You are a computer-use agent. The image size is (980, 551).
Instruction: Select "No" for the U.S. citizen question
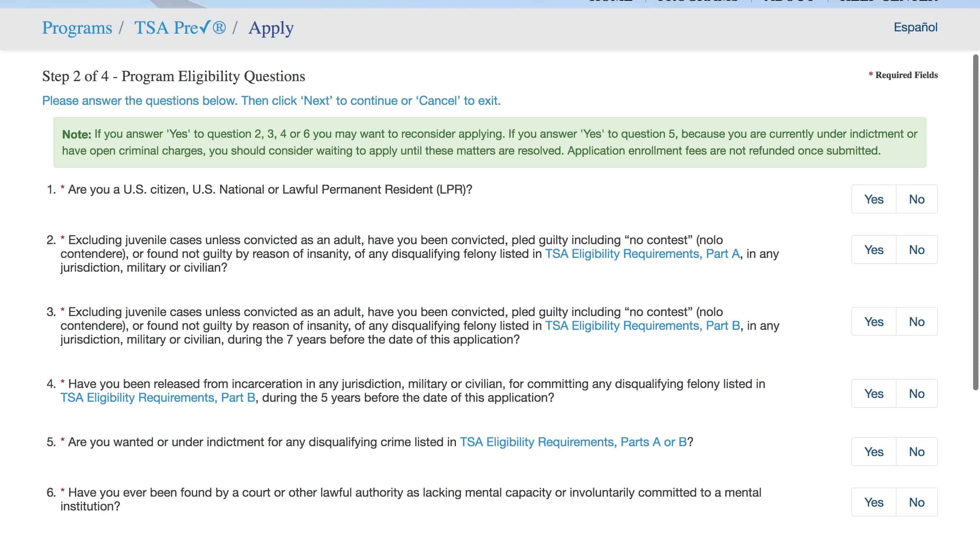(x=916, y=199)
